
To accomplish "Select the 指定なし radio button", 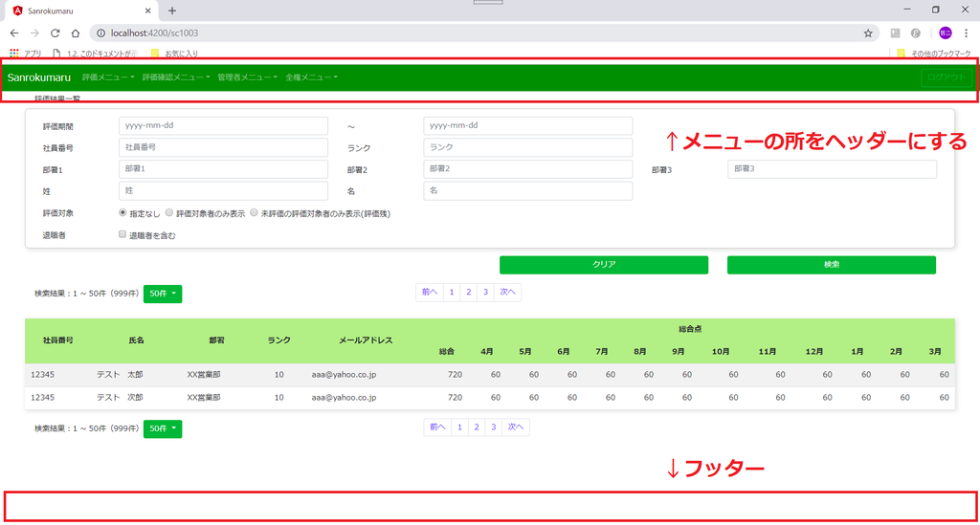I will (122, 213).
